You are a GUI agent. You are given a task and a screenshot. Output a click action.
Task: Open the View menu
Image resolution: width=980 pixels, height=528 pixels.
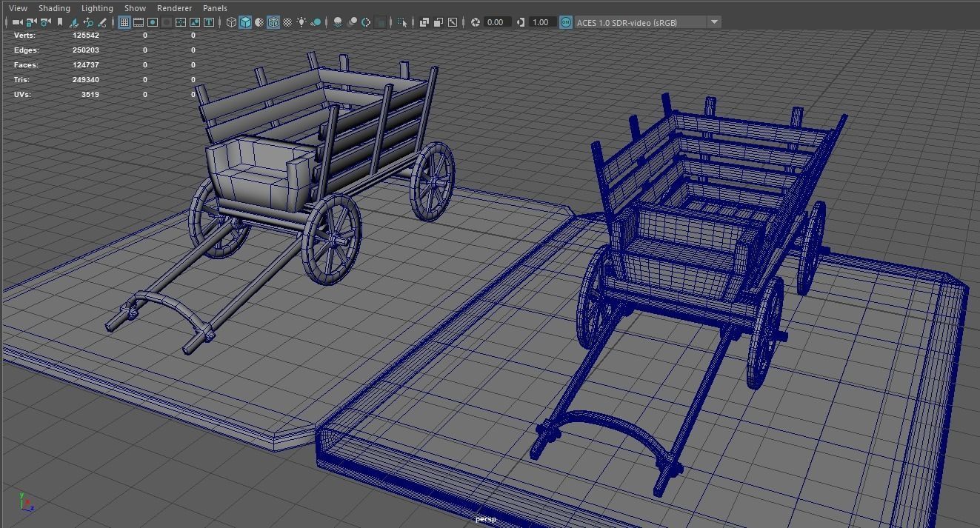18,8
